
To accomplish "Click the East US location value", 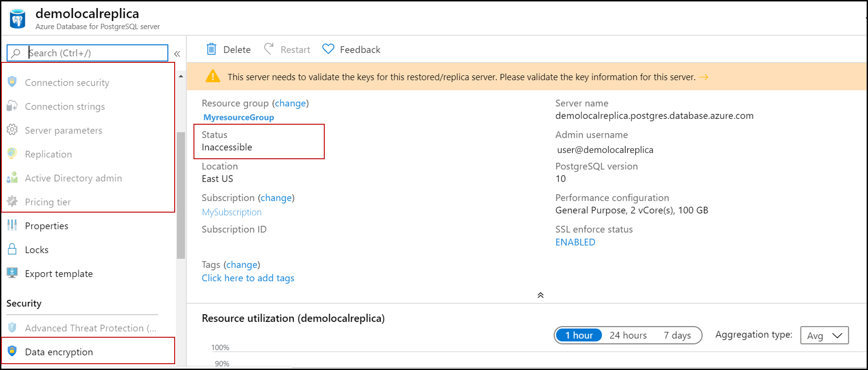I will [217, 178].
